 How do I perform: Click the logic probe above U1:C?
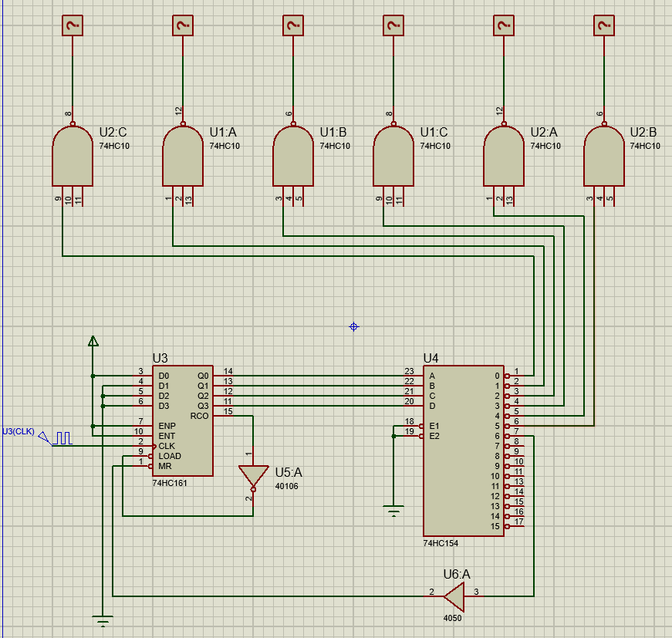coord(393,25)
